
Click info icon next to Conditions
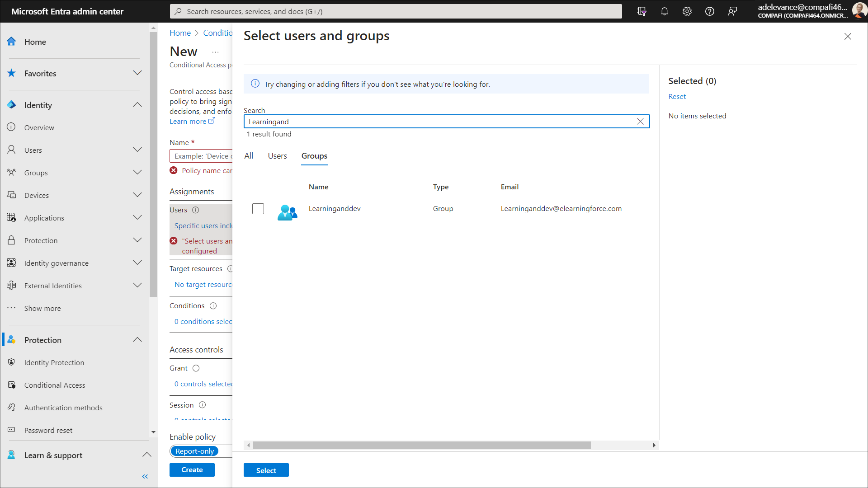pos(213,306)
